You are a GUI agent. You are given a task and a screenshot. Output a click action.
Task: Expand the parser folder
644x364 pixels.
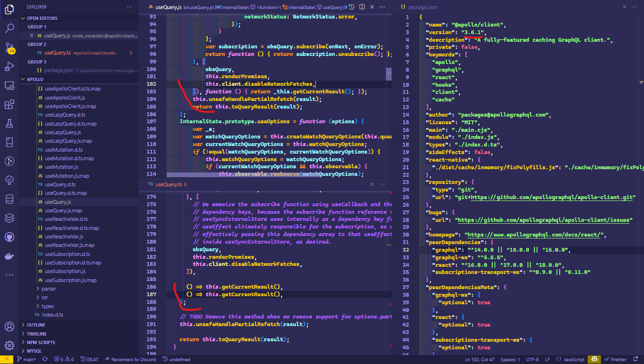pyautogui.click(x=49, y=289)
